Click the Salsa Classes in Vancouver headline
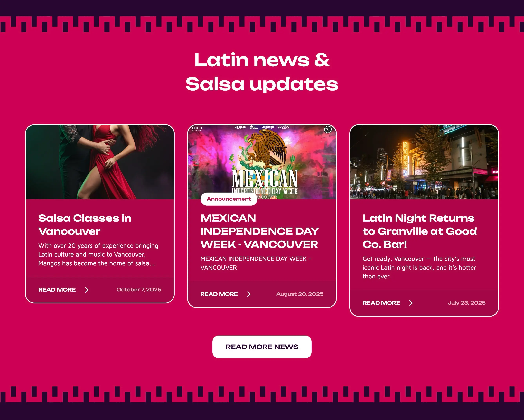This screenshot has width=524, height=420. [x=85, y=225]
